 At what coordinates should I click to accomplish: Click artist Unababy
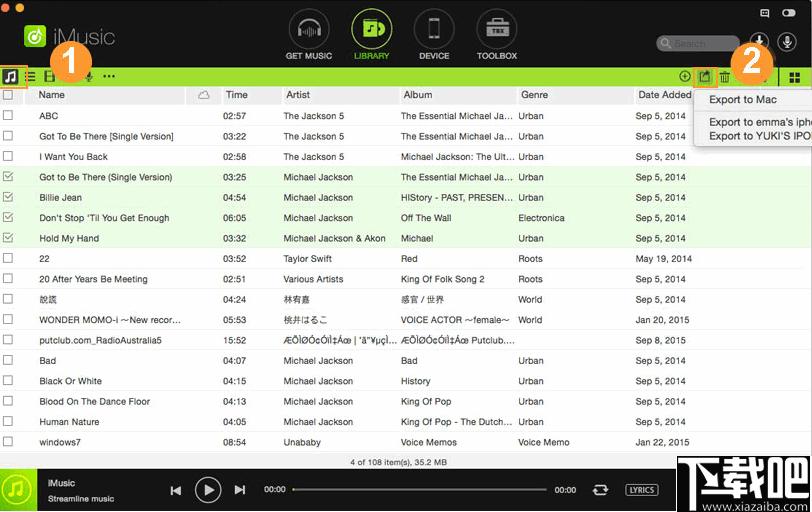[x=302, y=443]
